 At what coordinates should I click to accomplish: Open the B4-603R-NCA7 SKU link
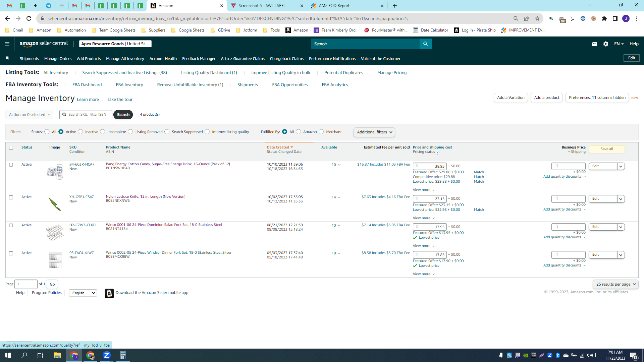click(x=82, y=164)
